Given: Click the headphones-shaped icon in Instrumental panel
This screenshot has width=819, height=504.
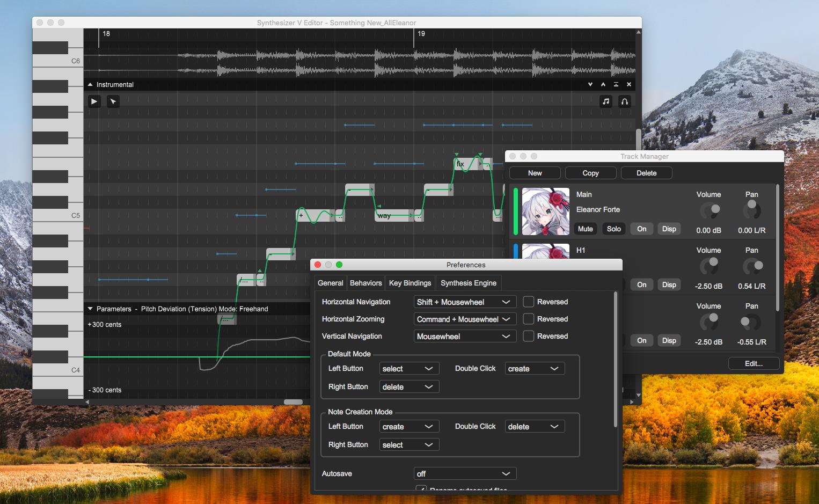Looking at the screenshot, I should 625,101.
